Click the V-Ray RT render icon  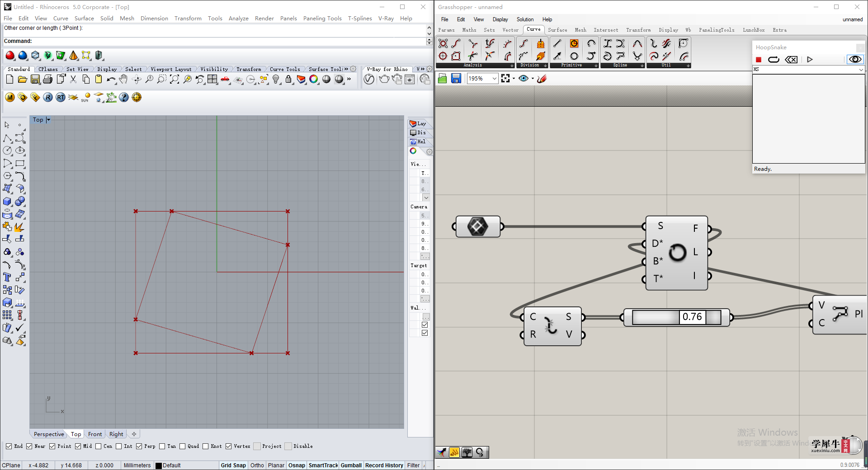point(61,97)
